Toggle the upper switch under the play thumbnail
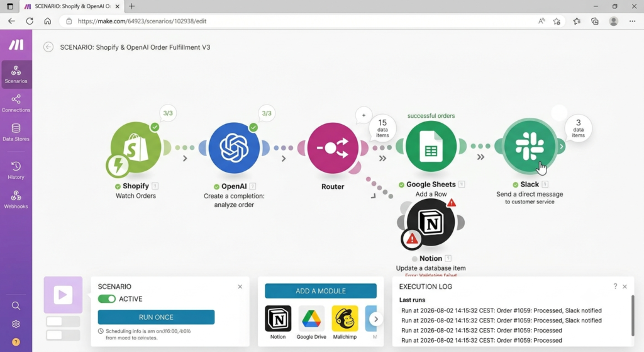This screenshot has height=352, width=644. point(63,321)
